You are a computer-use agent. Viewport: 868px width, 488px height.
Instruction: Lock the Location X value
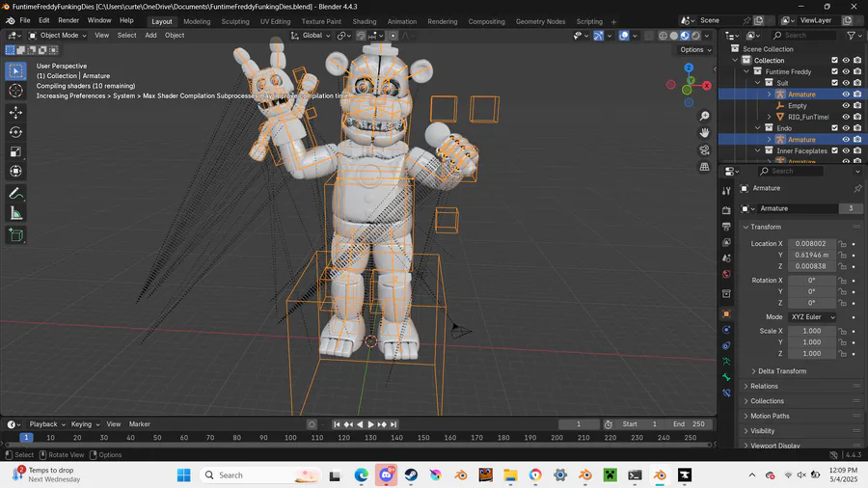tap(843, 243)
